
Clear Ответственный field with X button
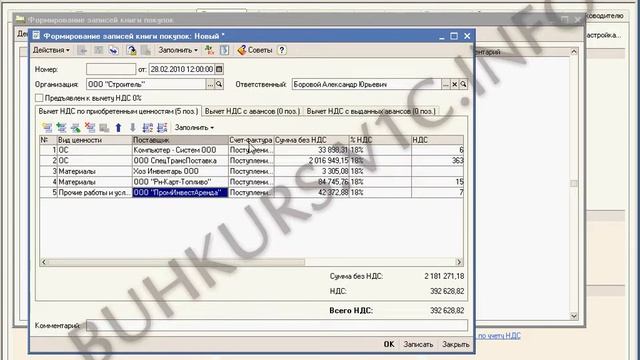[x=454, y=84]
